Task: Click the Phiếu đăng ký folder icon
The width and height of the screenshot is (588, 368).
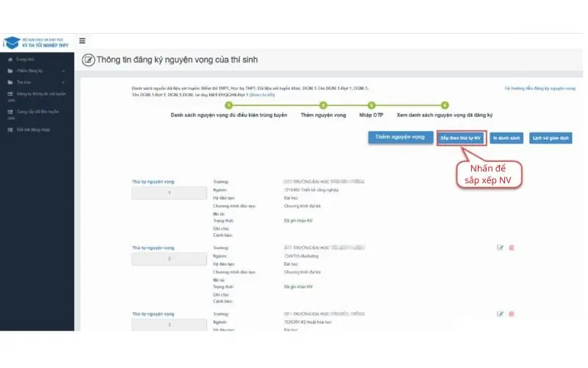Action: pos(10,71)
